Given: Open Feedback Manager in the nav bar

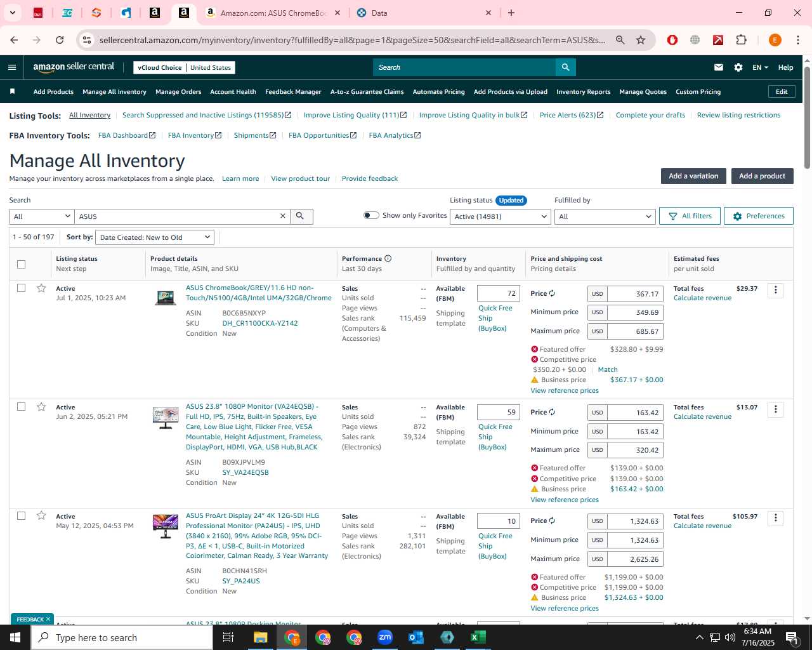Looking at the screenshot, I should 293,92.
